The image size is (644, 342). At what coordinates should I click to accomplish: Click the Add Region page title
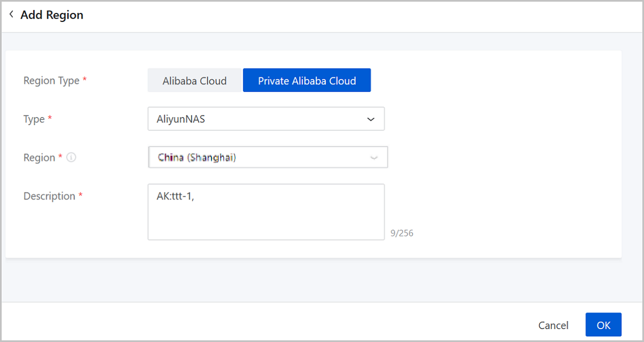coord(52,15)
